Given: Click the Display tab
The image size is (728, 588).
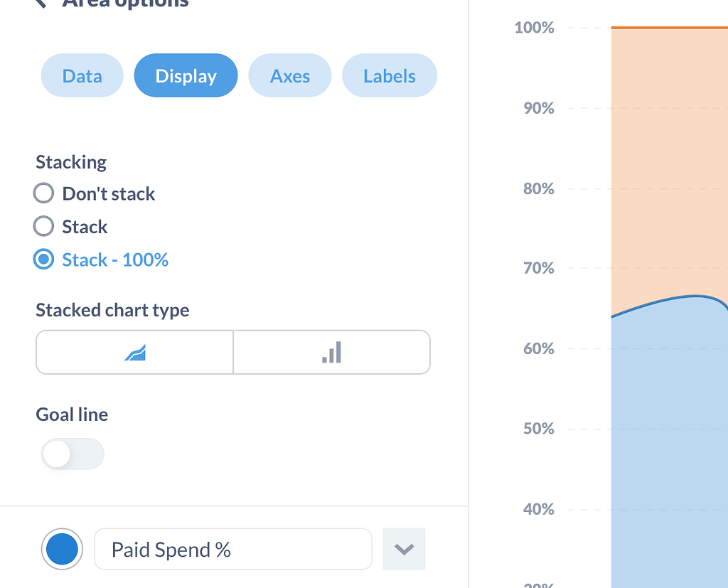Looking at the screenshot, I should pyautogui.click(x=186, y=75).
